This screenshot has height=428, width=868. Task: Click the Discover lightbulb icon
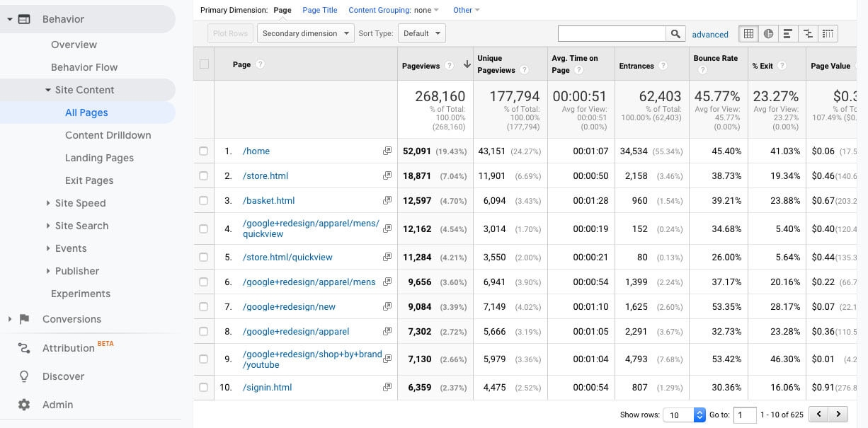pyautogui.click(x=24, y=376)
